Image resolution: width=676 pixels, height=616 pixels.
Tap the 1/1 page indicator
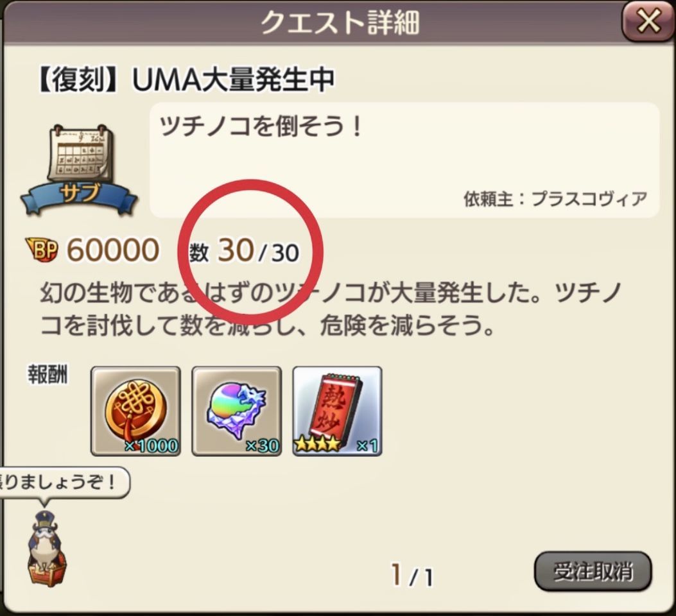[412, 576]
